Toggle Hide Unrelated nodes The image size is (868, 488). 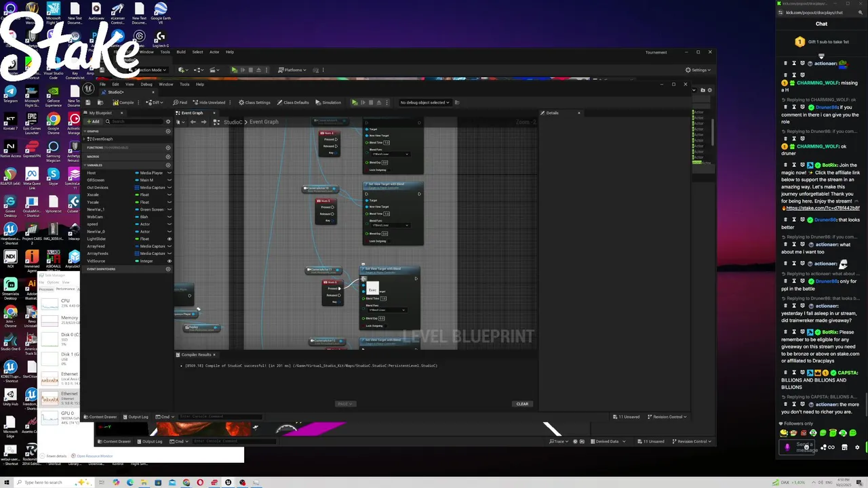pyautogui.click(x=210, y=102)
